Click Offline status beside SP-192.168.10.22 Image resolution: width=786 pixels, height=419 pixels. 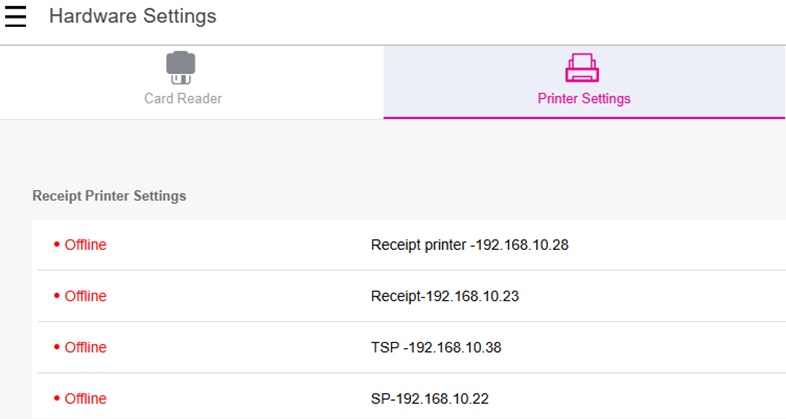pos(85,398)
